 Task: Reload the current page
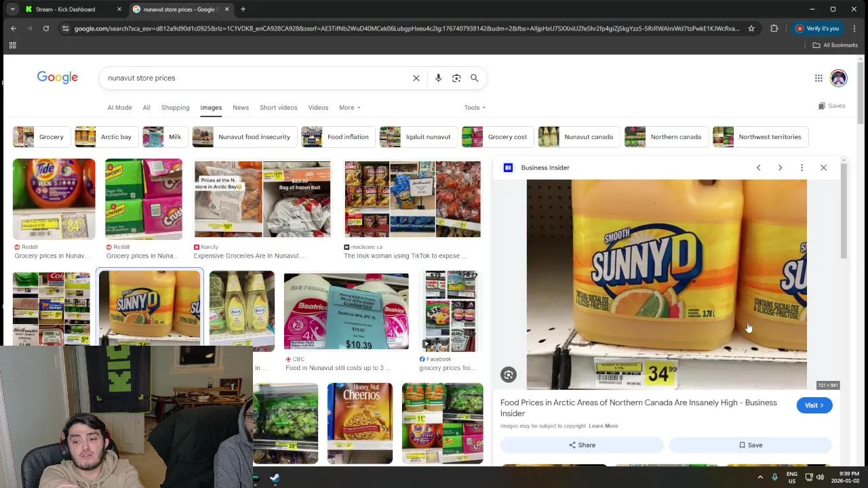(46, 28)
